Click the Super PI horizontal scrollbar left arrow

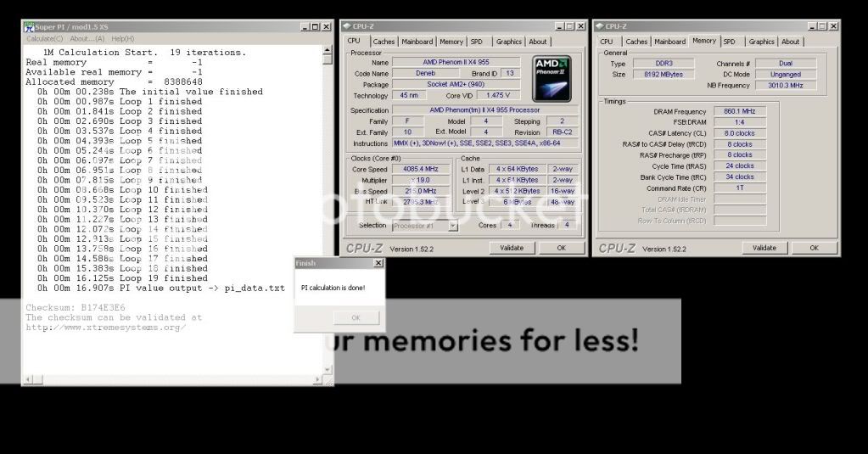pos(28,379)
